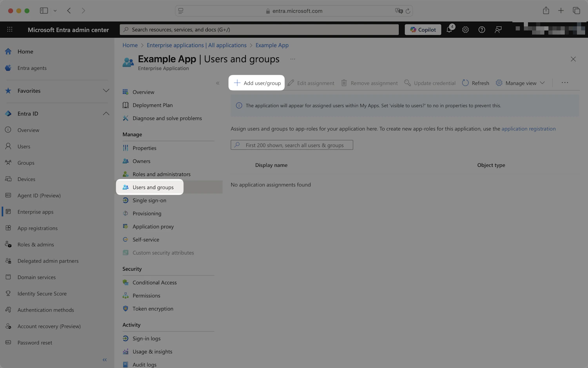Click Add user/group button

257,83
